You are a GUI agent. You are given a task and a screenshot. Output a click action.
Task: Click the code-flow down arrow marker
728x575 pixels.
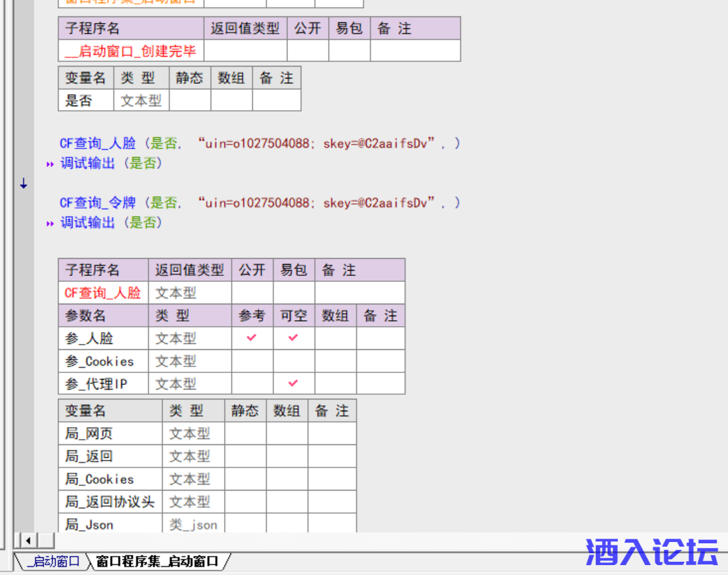(x=24, y=184)
